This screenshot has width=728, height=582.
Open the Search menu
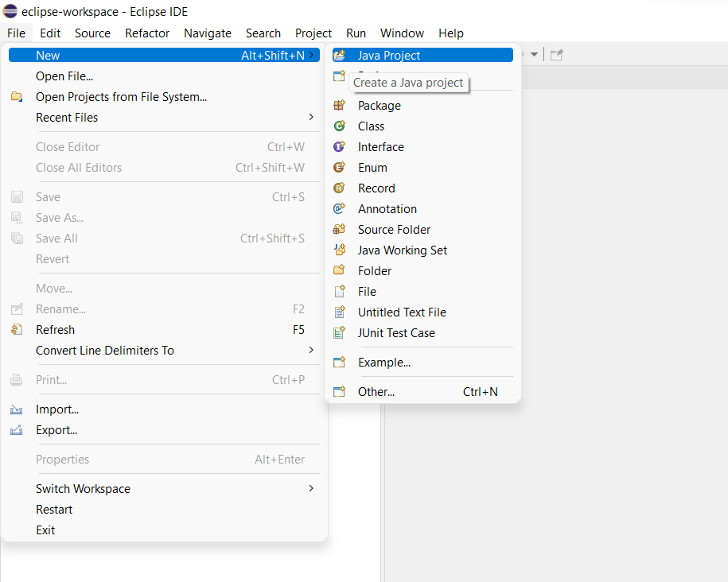(x=263, y=33)
